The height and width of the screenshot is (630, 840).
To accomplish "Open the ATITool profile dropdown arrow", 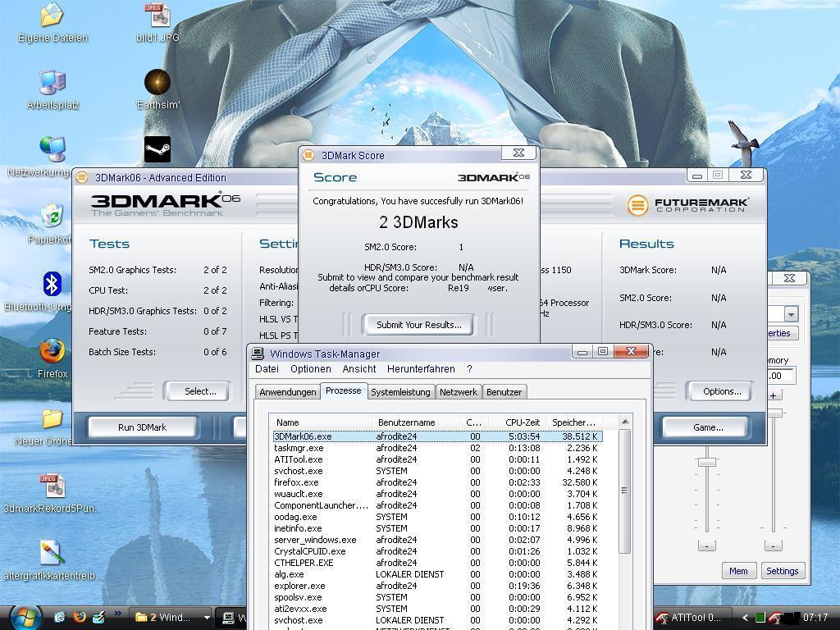I will [792, 314].
